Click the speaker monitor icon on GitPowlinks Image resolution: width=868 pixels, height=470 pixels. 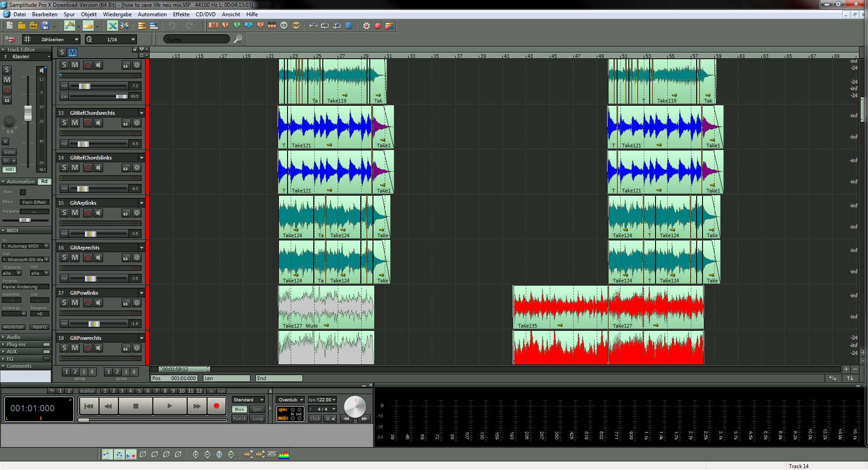98,303
